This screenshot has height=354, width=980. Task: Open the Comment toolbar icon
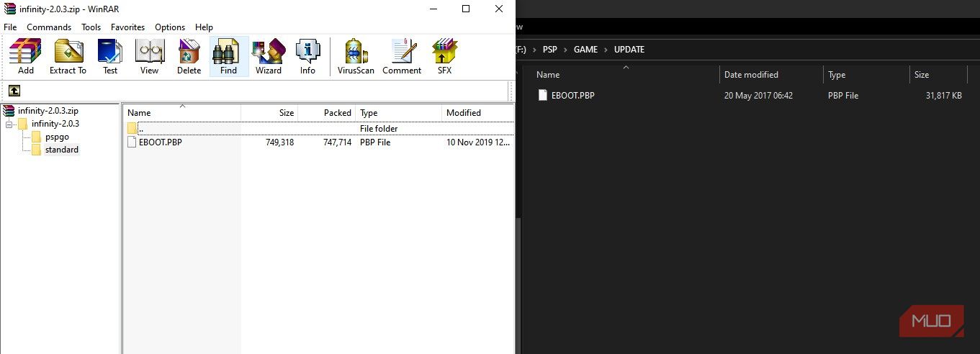pyautogui.click(x=402, y=57)
